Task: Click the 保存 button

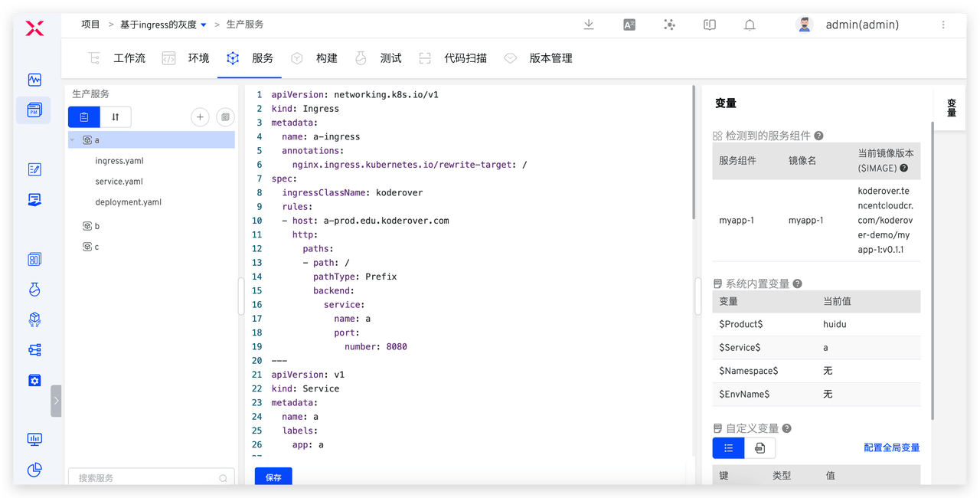Action: (x=273, y=477)
